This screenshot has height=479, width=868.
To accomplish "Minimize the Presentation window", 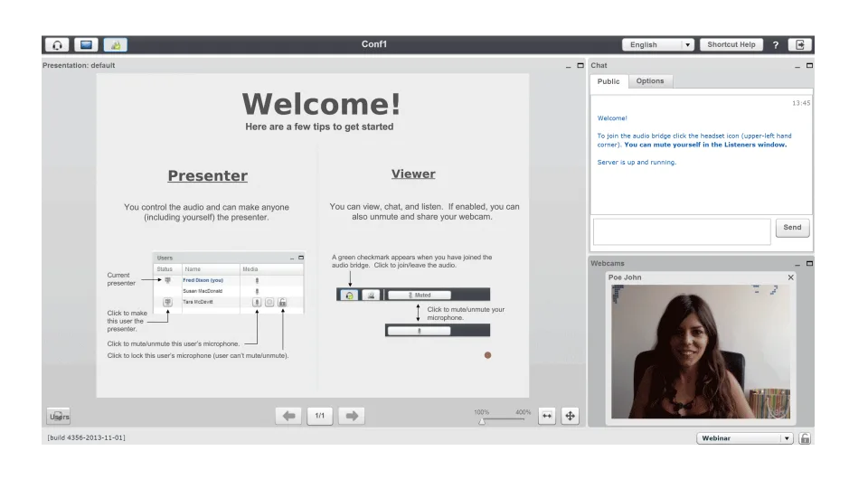I will pyautogui.click(x=568, y=66).
